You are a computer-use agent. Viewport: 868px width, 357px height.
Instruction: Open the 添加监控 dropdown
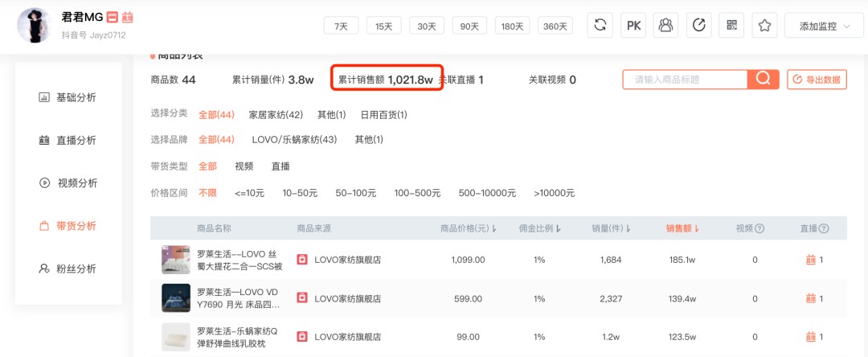824,26
